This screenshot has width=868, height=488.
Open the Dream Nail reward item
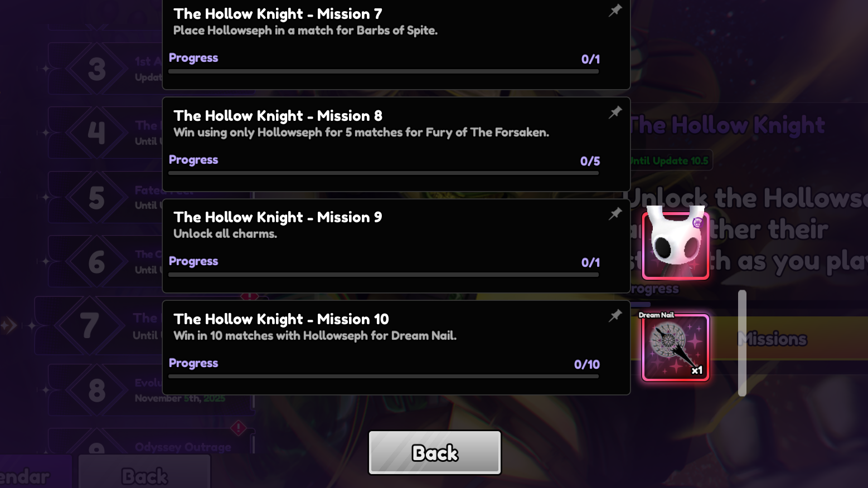pyautogui.click(x=675, y=347)
